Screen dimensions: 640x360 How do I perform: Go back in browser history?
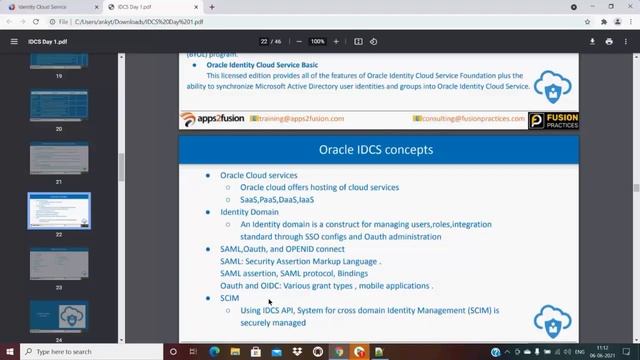pyautogui.click(x=9, y=22)
